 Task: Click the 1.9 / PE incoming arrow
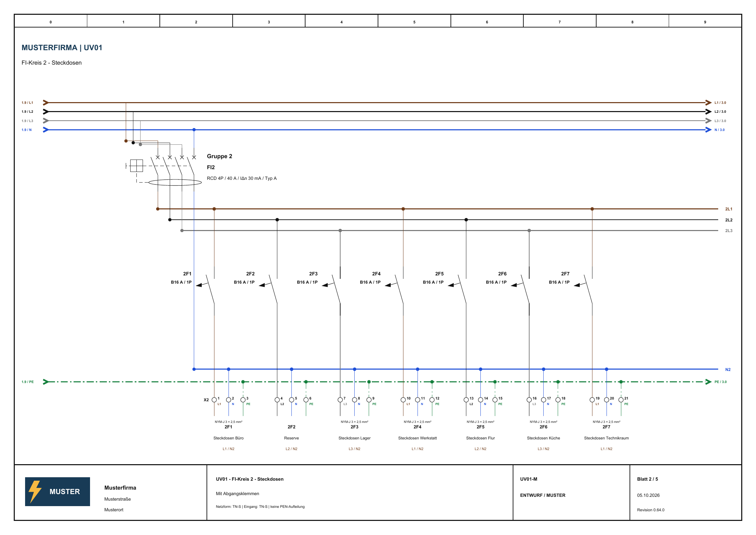click(x=46, y=382)
